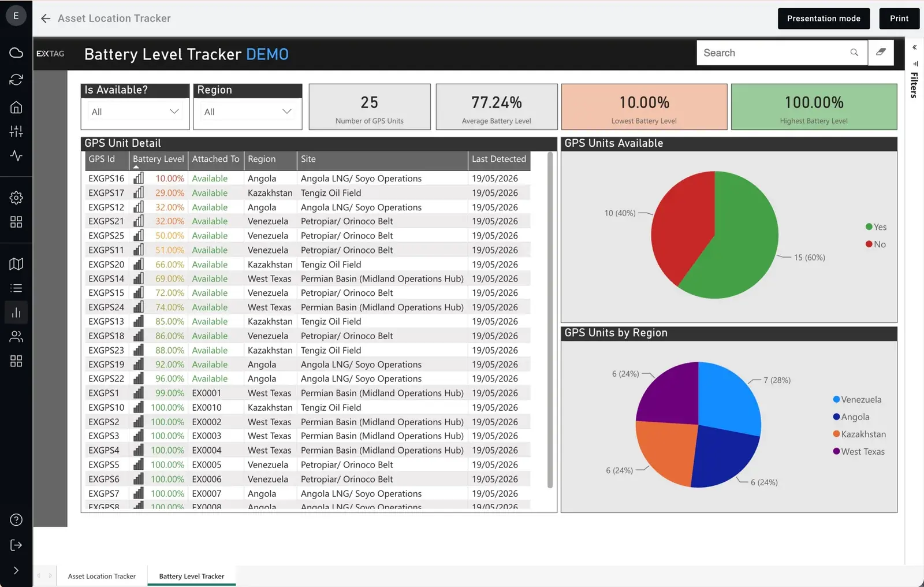Viewport: 924px width, 587px height.
Task: Select the No legend item
Action: click(x=875, y=244)
